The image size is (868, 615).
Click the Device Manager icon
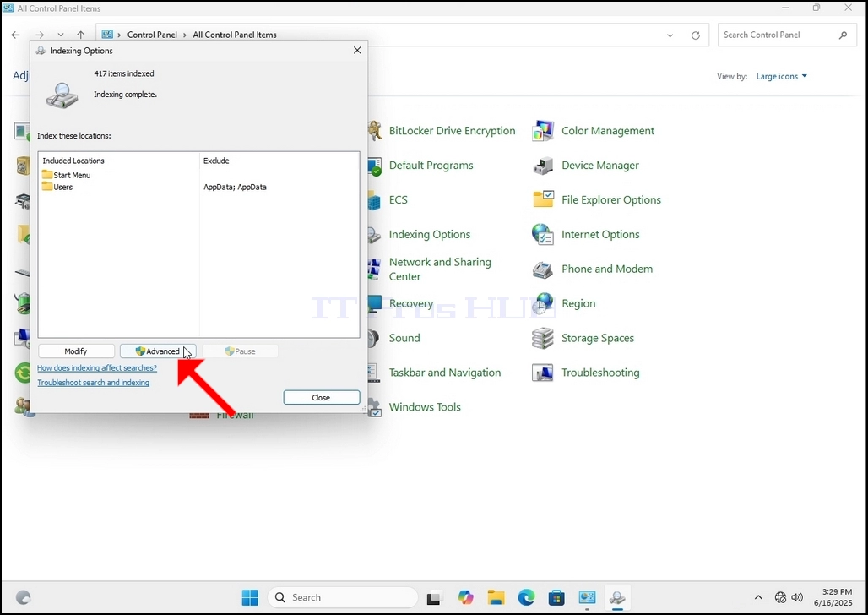click(x=542, y=165)
